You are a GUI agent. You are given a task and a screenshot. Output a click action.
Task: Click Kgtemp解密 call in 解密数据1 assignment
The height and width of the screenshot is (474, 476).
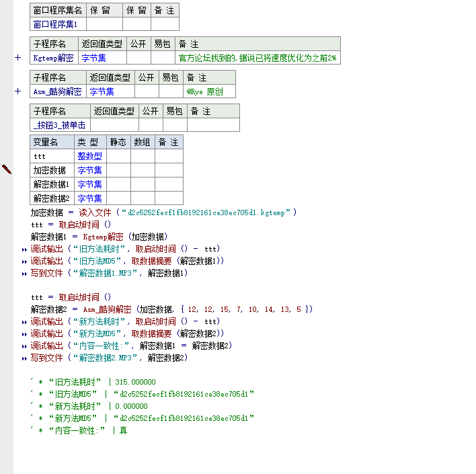point(104,237)
